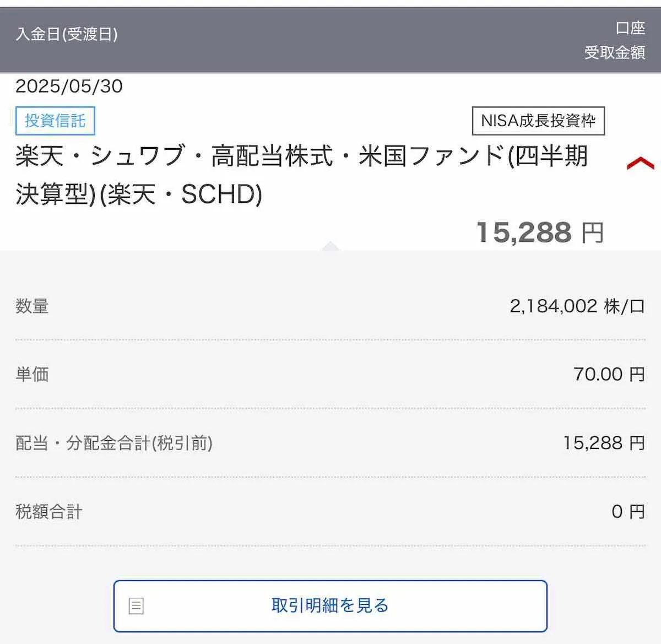Select the quantity value 2,184,002 株/口

577,306
